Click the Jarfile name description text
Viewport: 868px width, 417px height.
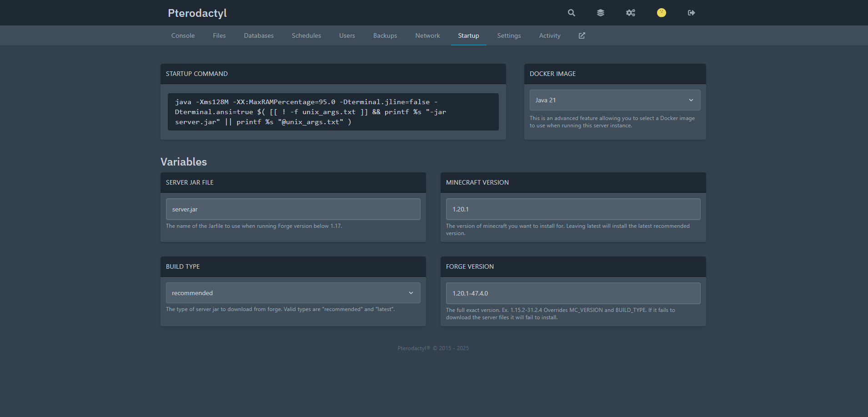(x=254, y=226)
